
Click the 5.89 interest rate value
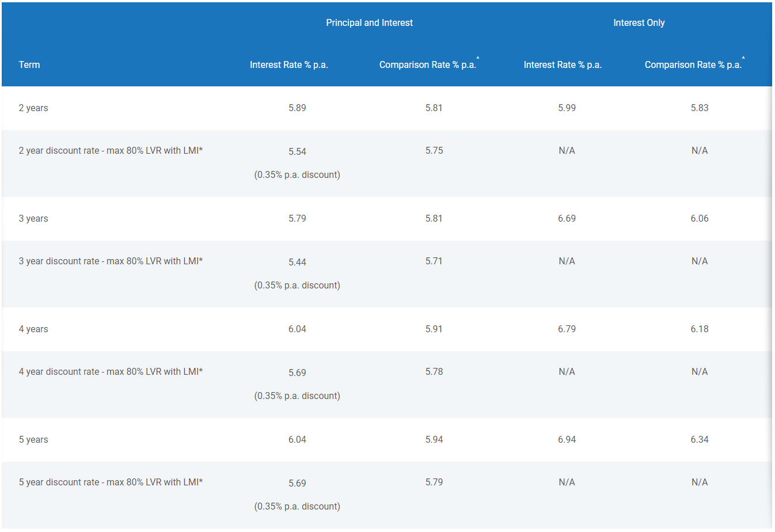tap(297, 108)
